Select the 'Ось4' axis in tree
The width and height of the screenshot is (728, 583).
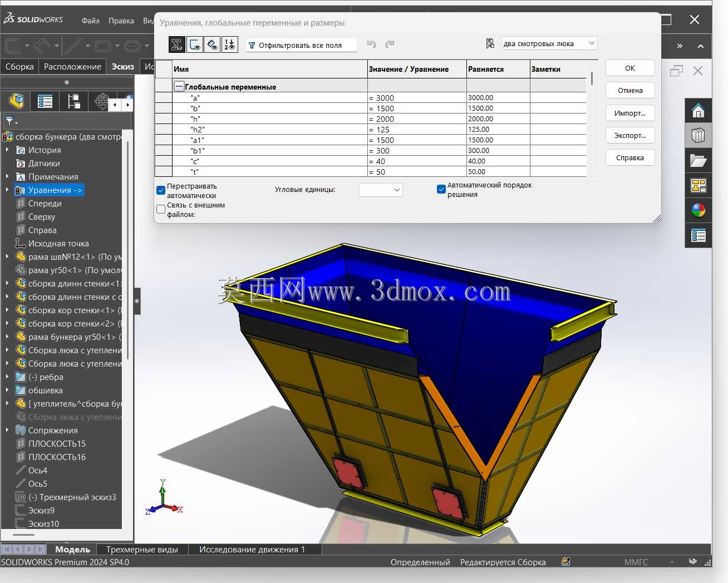pyautogui.click(x=37, y=471)
